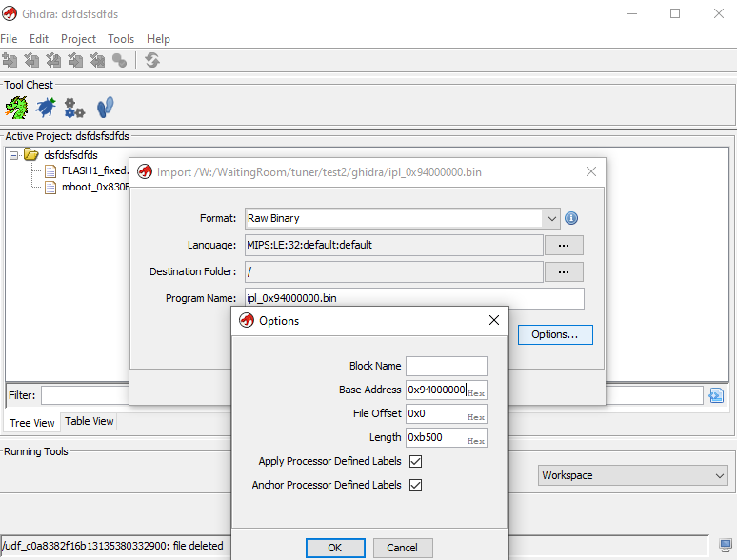Image resolution: width=737 pixels, height=560 pixels.
Task: Click the File Offset field
Action: [447, 413]
